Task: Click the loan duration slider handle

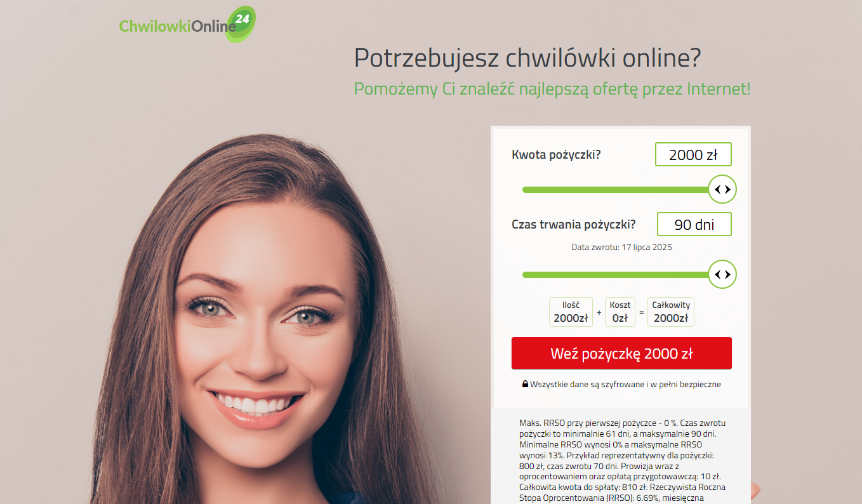Action: pos(722,274)
